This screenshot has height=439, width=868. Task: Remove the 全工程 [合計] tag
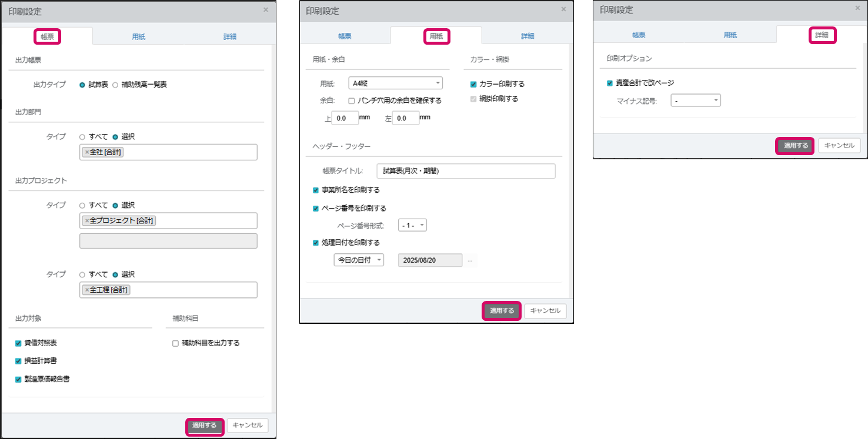tap(87, 290)
